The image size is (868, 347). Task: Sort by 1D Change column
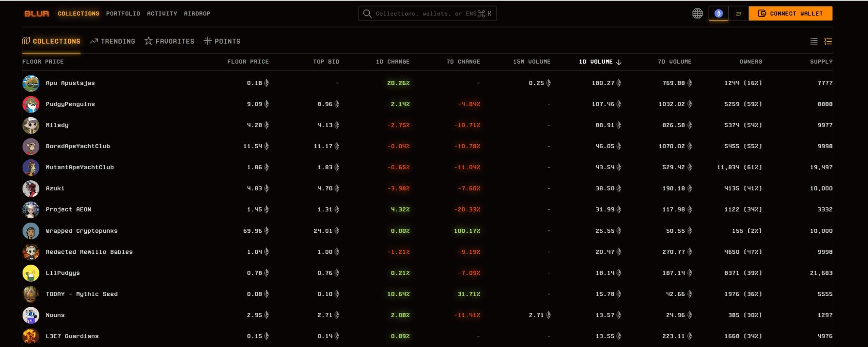coord(393,62)
